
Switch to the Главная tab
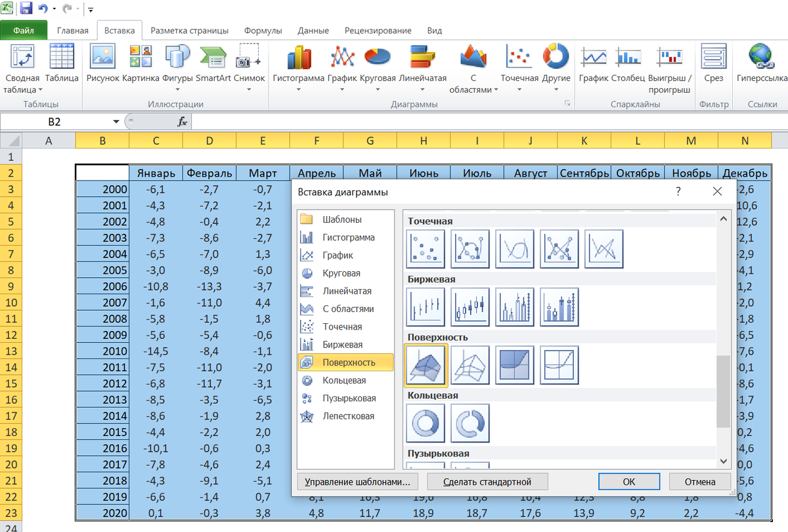[x=72, y=30]
